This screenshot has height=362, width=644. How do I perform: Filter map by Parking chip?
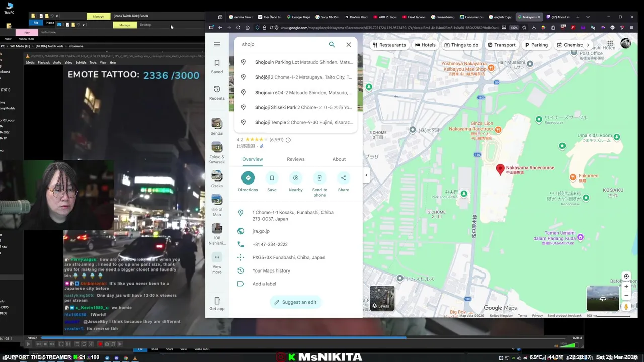(x=536, y=45)
